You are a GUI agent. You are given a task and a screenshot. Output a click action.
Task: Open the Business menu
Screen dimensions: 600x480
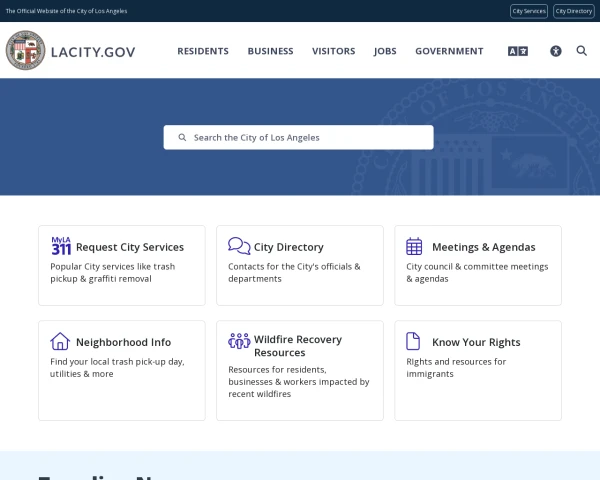270,51
